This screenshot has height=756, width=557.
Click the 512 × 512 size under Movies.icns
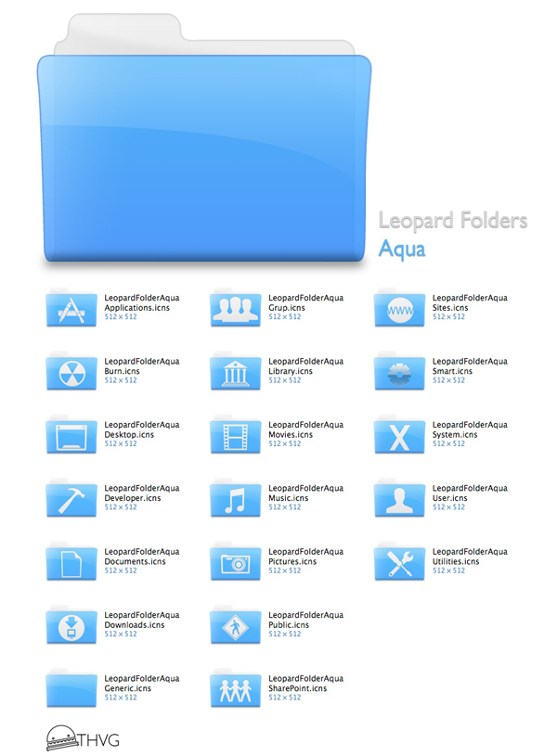tap(285, 443)
